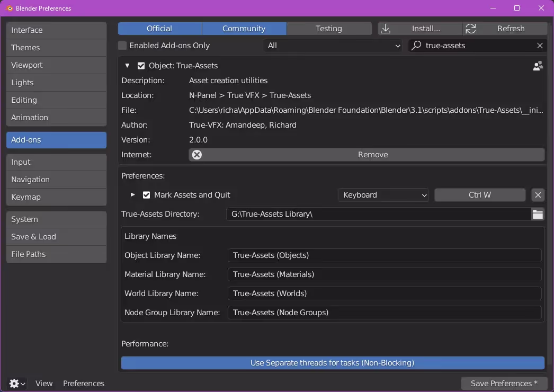Remove the Ctrl W shortcut with X icon
This screenshot has height=392, width=554.
[538, 195]
